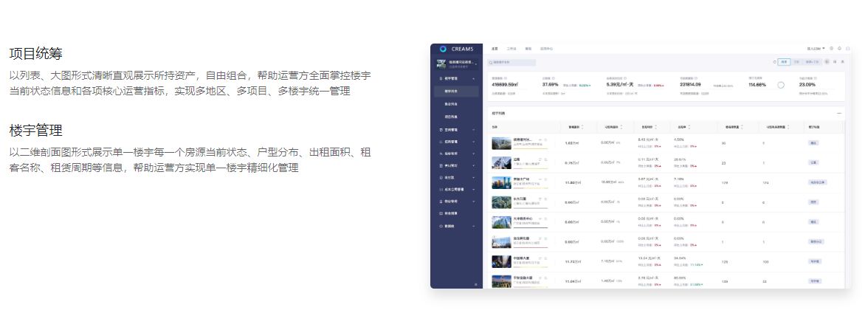Open 楼宇列表 in the sidebar
The width and height of the screenshot is (868, 310).
[x=451, y=92]
